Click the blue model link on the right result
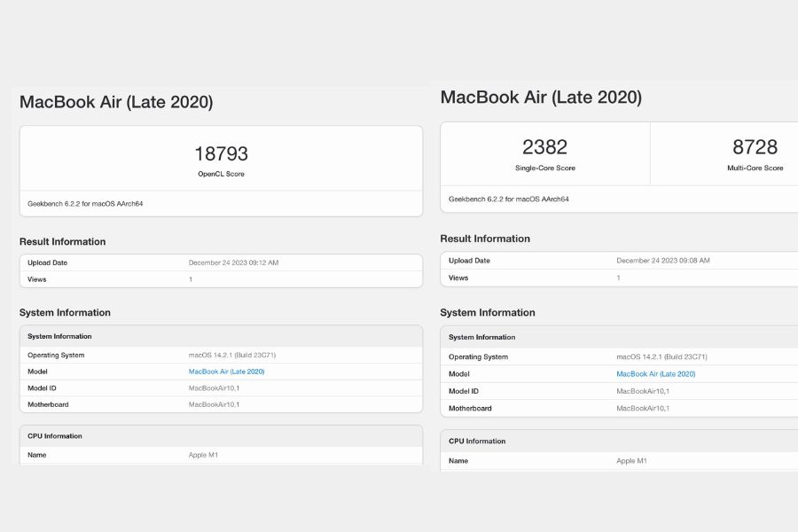 654,373
